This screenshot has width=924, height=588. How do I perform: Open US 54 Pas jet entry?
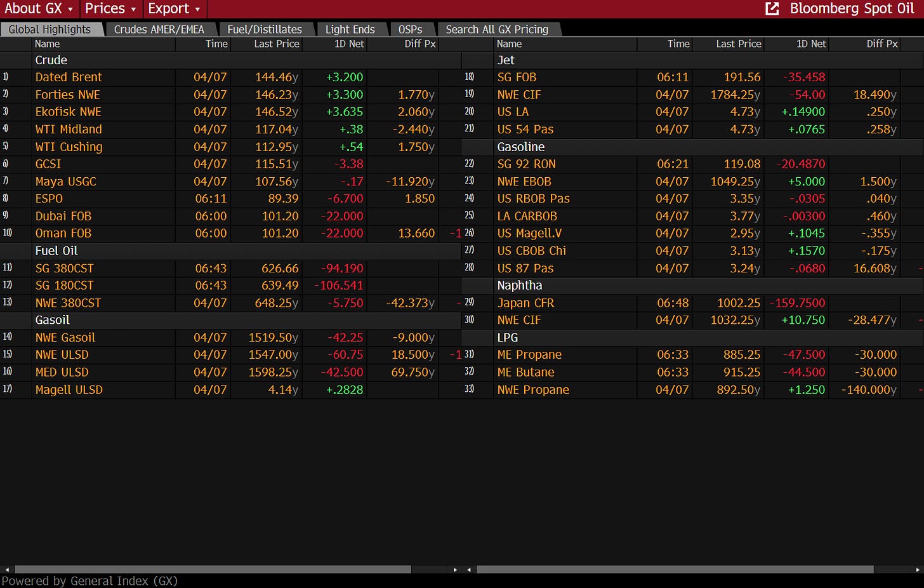pos(693,129)
